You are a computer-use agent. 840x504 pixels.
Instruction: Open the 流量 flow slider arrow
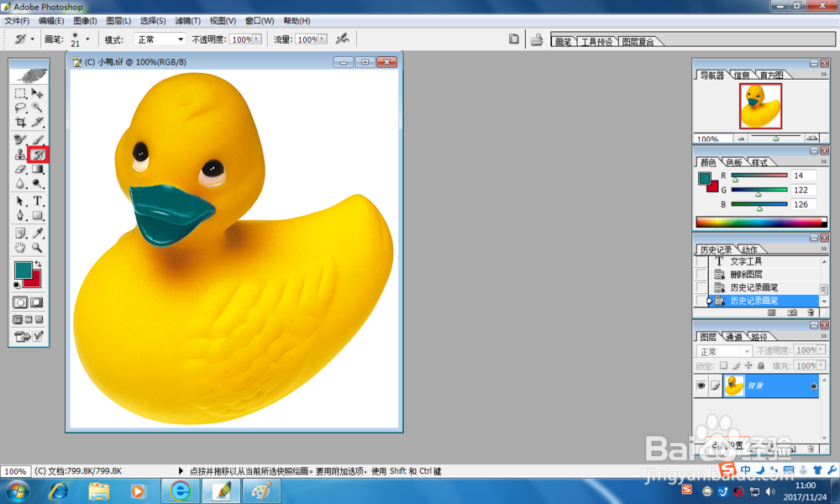point(323,39)
